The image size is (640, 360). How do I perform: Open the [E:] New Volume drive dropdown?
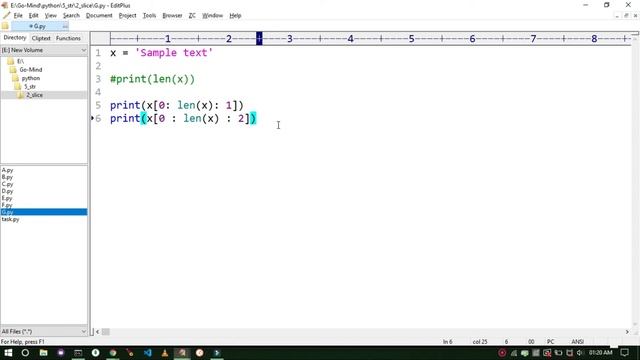[x=44, y=50]
